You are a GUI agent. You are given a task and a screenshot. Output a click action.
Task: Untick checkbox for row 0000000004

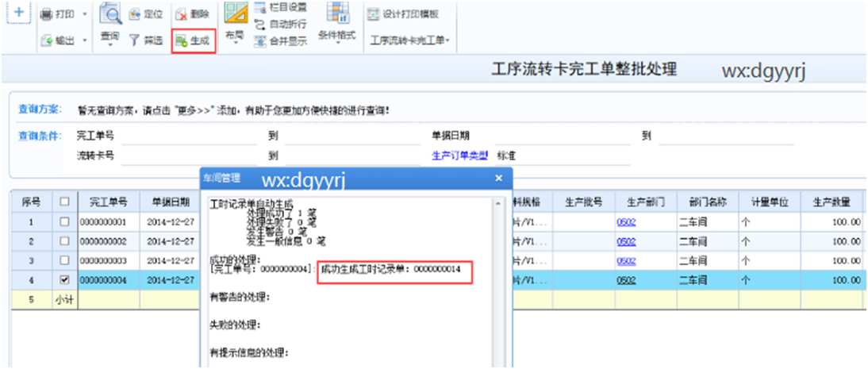pyautogui.click(x=65, y=280)
